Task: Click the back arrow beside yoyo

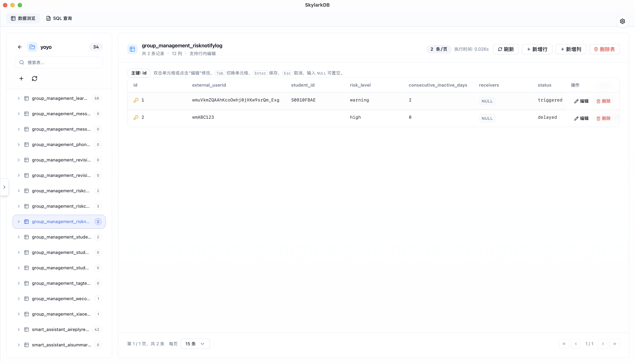Action: click(x=20, y=47)
